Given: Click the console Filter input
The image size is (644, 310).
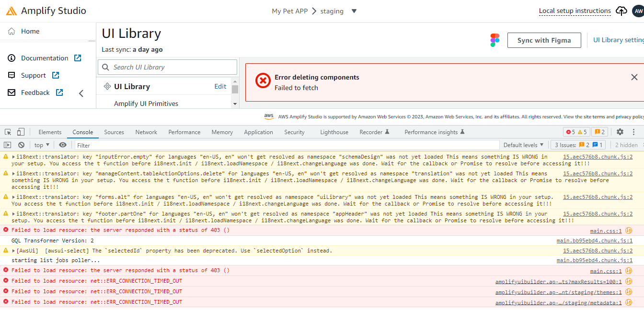Looking at the screenshot, I should (x=286, y=145).
